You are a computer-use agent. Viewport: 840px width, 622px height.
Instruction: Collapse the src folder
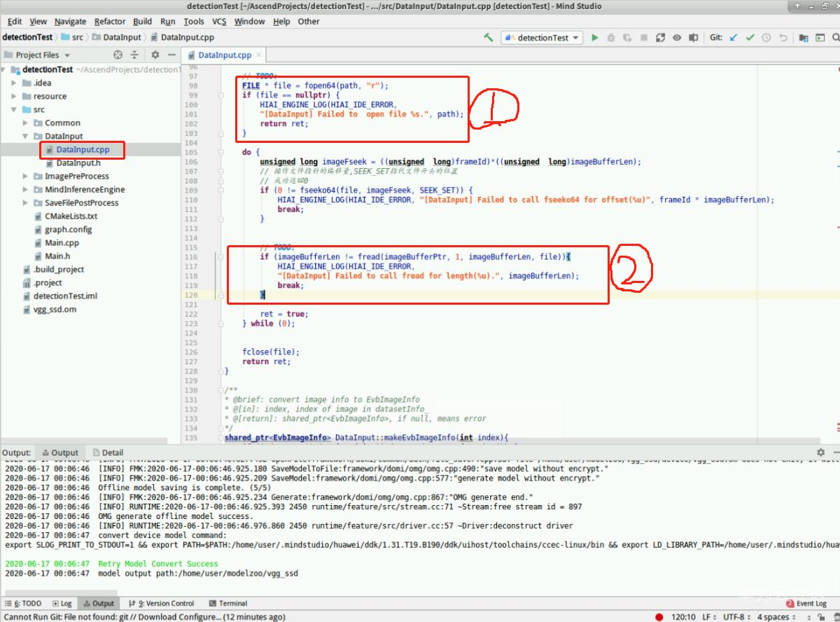[x=14, y=109]
